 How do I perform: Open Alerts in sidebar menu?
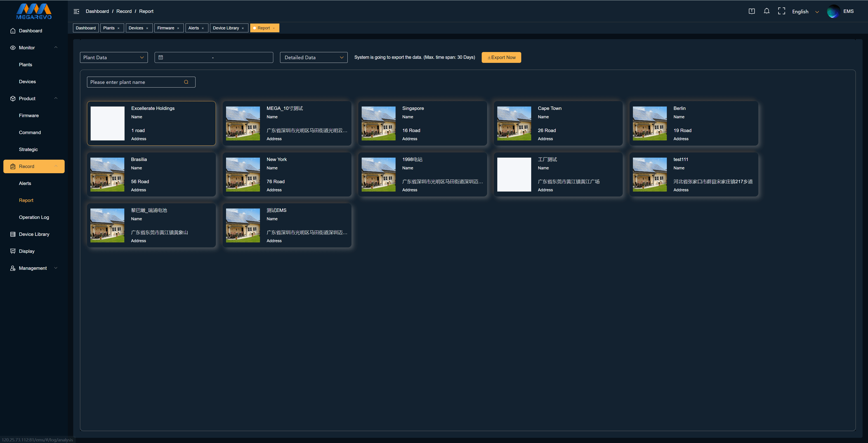pyautogui.click(x=25, y=183)
